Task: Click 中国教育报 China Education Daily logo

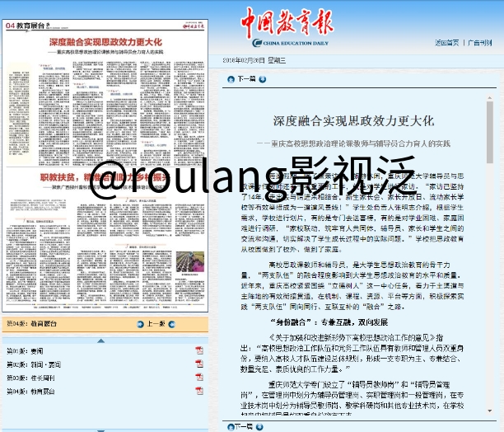Action: tap(287, 27)
